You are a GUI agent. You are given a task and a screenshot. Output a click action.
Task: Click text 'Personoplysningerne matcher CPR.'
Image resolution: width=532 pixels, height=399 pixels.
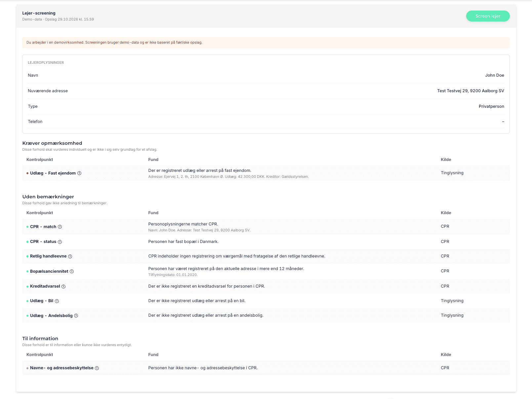pos(183,224)
